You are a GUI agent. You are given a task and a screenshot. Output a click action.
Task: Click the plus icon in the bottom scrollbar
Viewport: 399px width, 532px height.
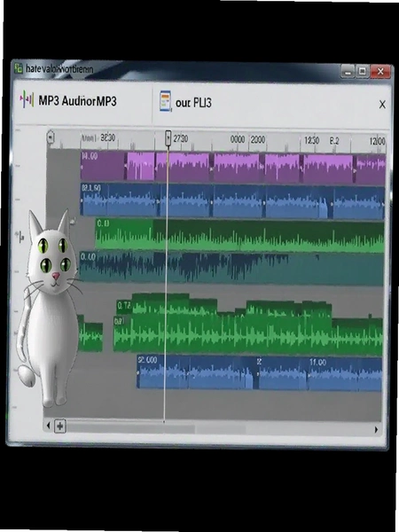60,426
